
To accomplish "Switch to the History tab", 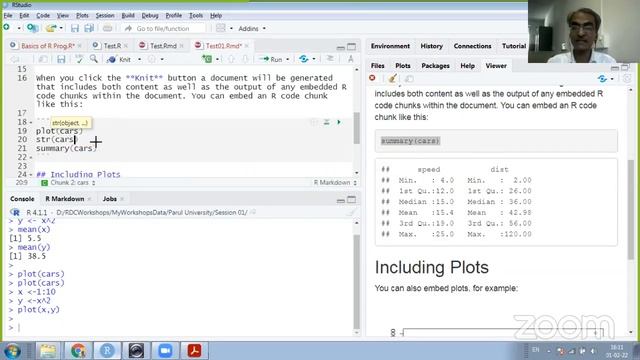I will (431, 46).
